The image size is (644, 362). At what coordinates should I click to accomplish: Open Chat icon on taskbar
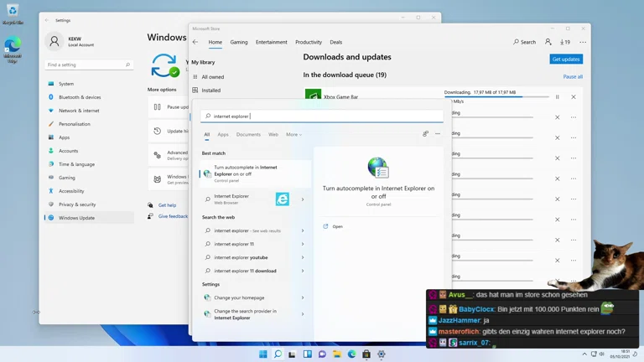pos(322,354)
